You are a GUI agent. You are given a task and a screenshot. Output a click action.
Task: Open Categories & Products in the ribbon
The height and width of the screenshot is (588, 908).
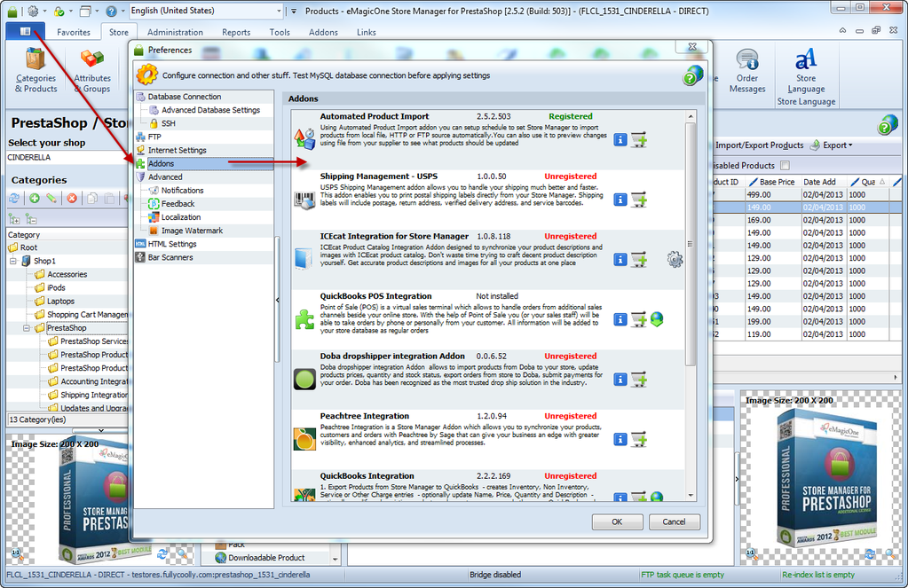[36, 71]
